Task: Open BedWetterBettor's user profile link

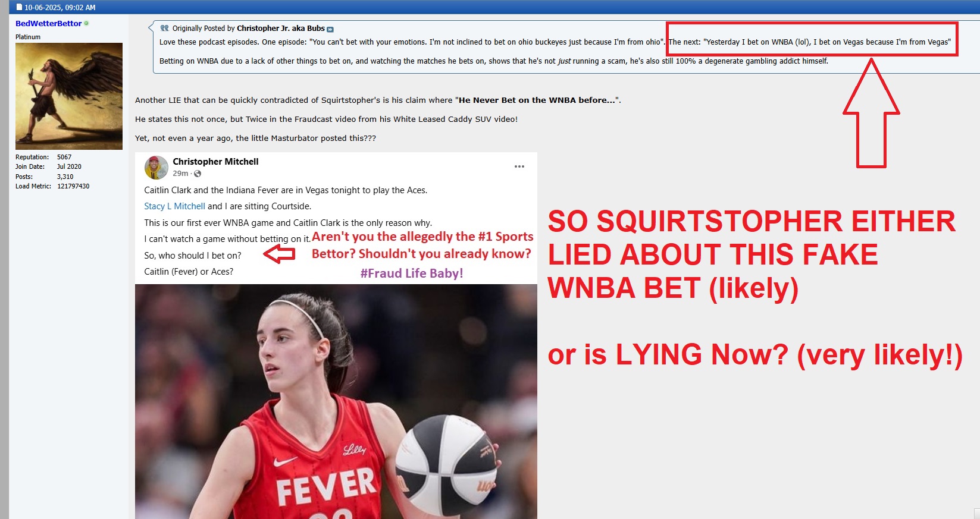Action: 48,23
